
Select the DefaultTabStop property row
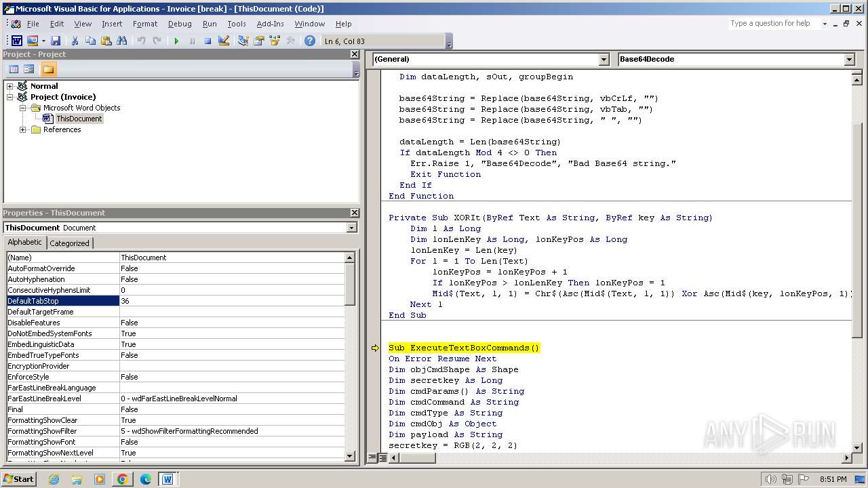tap(176, 301)
